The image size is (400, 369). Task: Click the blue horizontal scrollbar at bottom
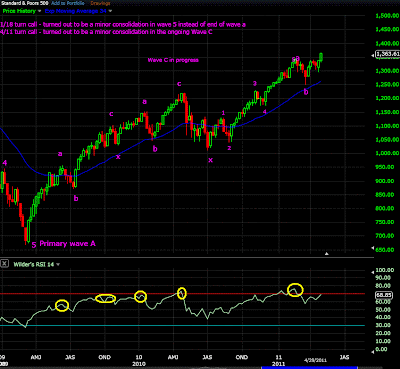309,367
